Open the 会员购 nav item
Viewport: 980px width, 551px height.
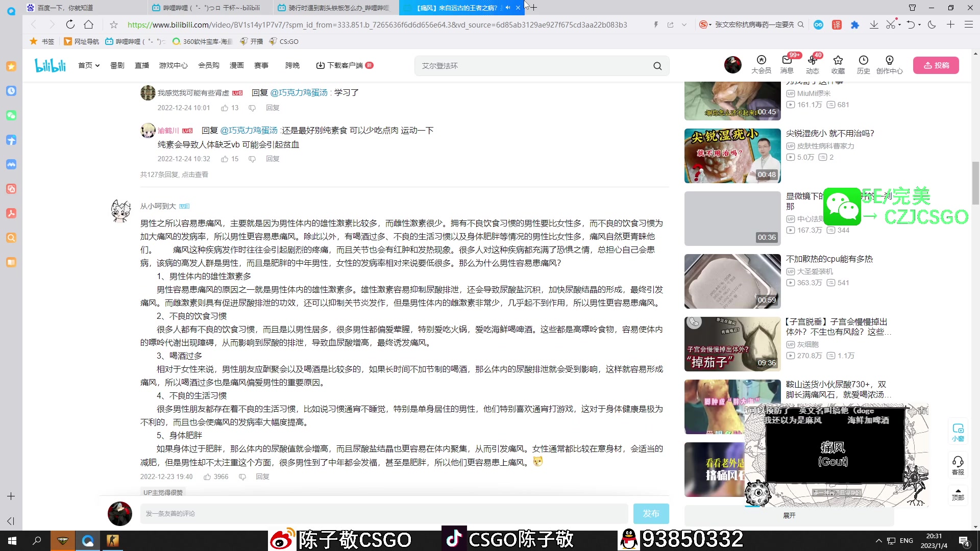[209, 65]
